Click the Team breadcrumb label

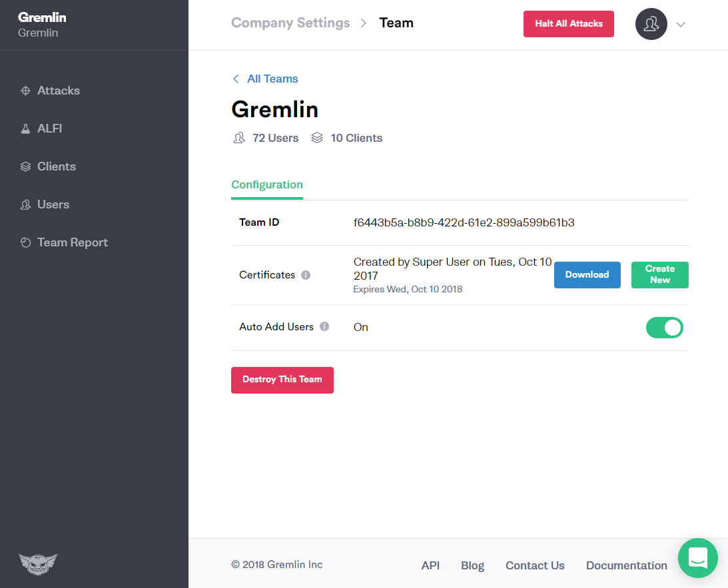(396, 23)
